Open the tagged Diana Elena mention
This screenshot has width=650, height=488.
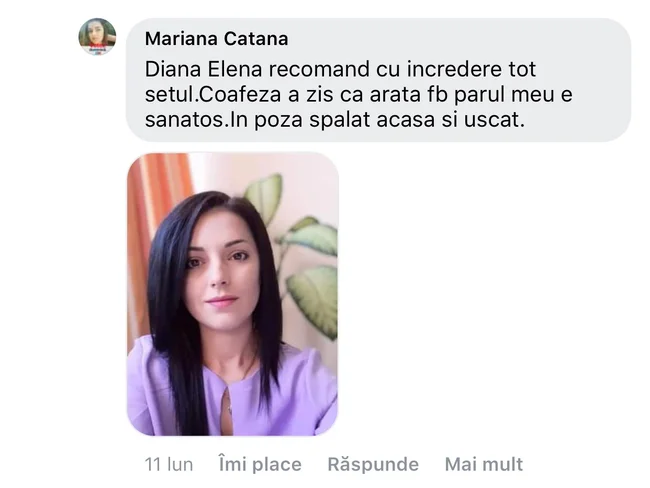point(203,69)
